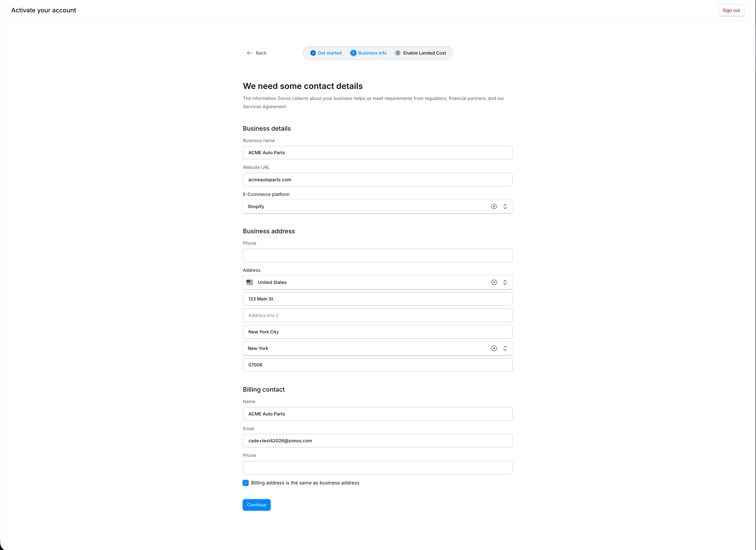This screenshot has height=550, width=756.
Task: Click the business Phone input field
Action: (377, 255)
